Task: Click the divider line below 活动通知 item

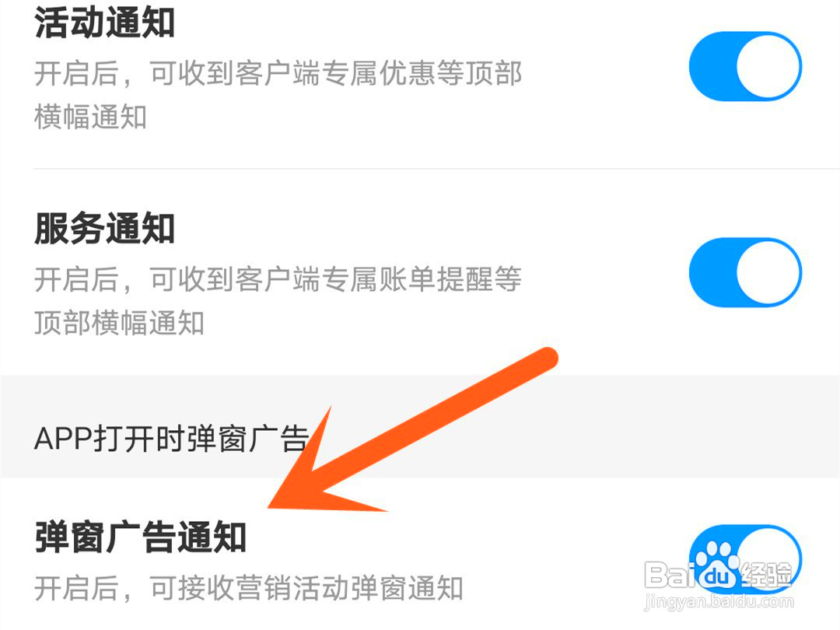Action: pos(436,168)
